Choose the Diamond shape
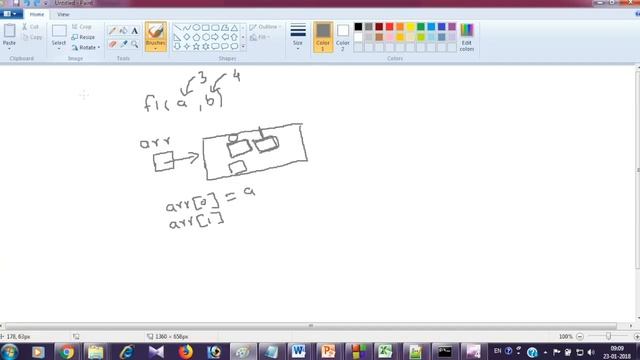 pyautogui.click(x=187, y=37)
